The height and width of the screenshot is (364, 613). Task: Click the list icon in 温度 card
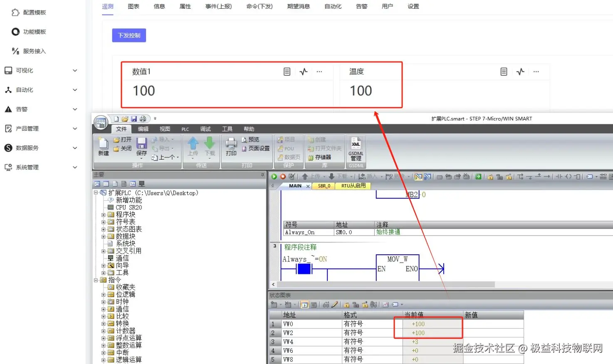[x=504, y=71]
